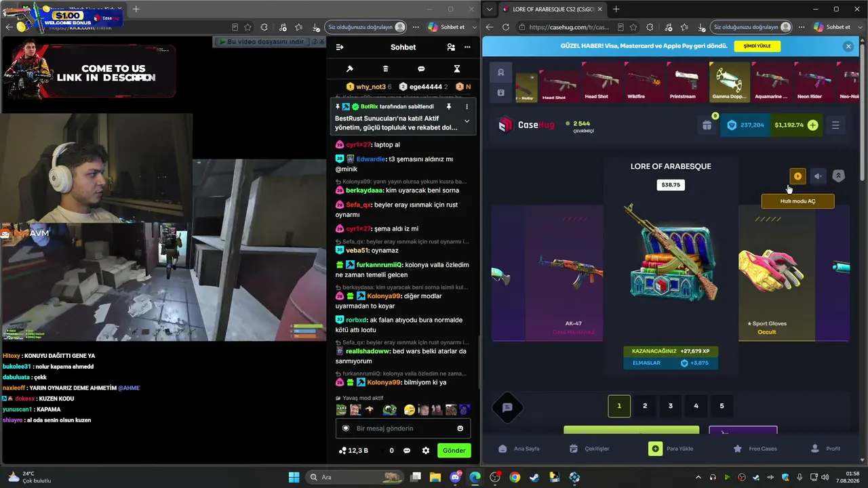Open Google Chrome from the taskbar
Screen dimensions: 868x488
(515, 477)
